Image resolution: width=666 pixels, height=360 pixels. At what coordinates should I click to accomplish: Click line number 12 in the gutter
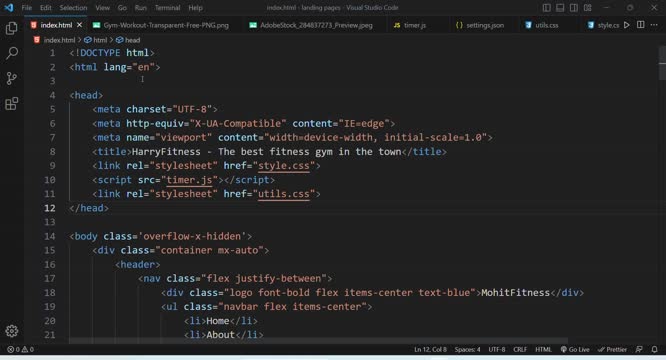(50, 208)
